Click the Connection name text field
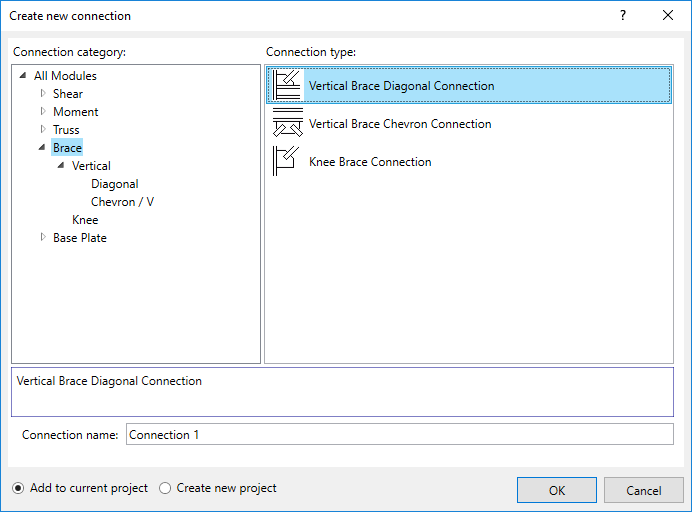The width and height of the screenshot is (692, 512). [x=398, y=434]
